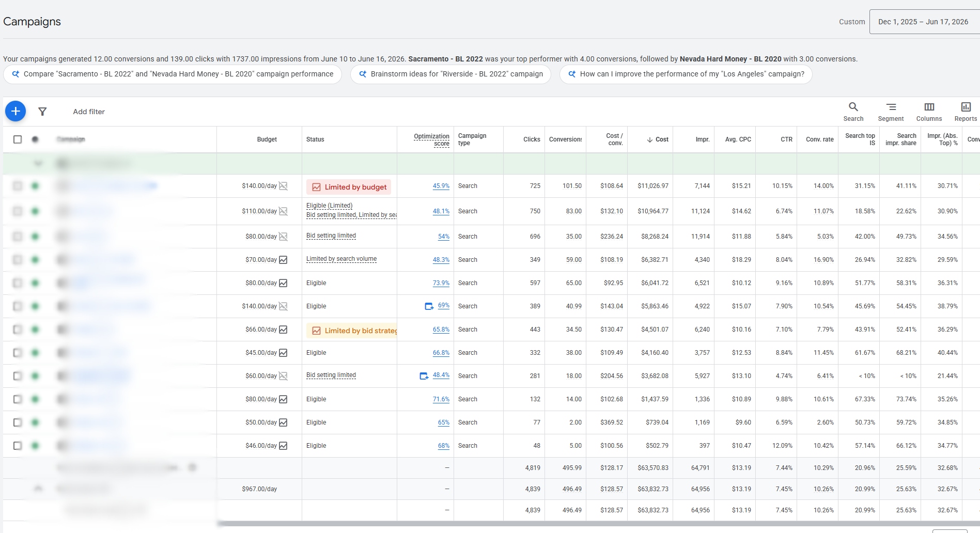Click the Add filter field
The image size is (980, 533).
pyautogui.click(x=89, y=112)
